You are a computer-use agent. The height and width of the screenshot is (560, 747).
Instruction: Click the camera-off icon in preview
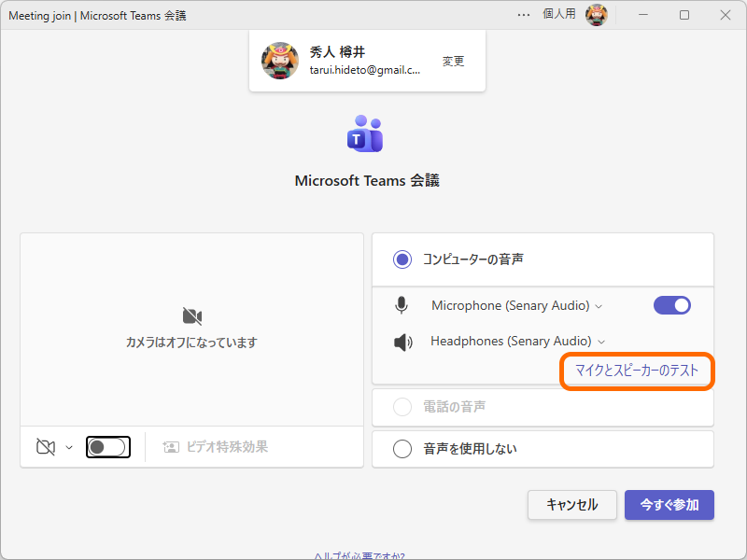[192, 316]
